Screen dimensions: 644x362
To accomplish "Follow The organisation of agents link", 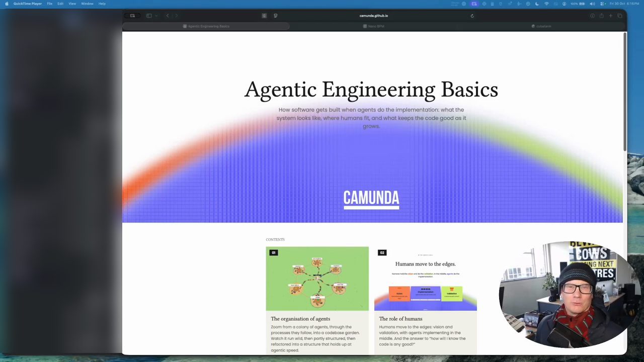I will (x=300, y=319).
